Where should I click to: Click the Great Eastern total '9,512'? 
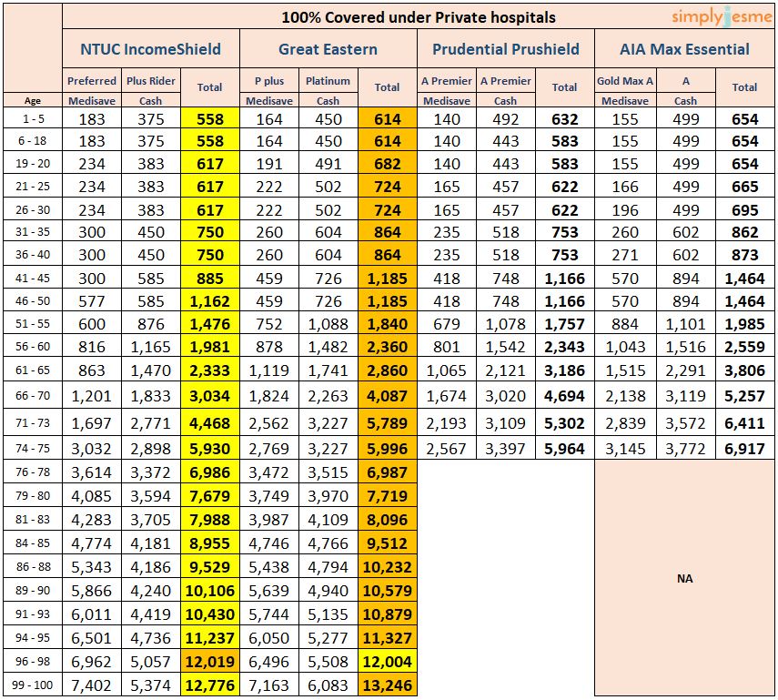(x=388, y=543)
